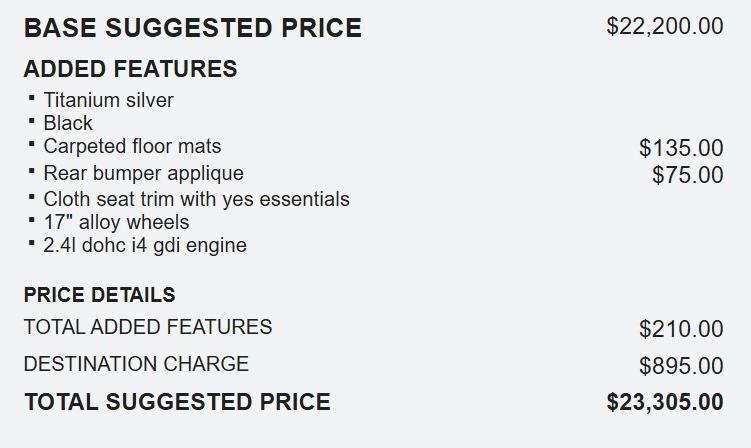
Task: Select the Total Suggested Price label
Action: click(x=177, y=402)
